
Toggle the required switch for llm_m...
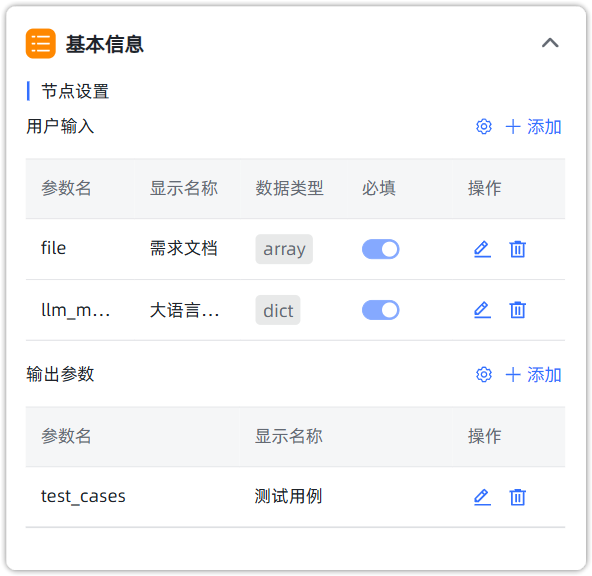[381, 310]
